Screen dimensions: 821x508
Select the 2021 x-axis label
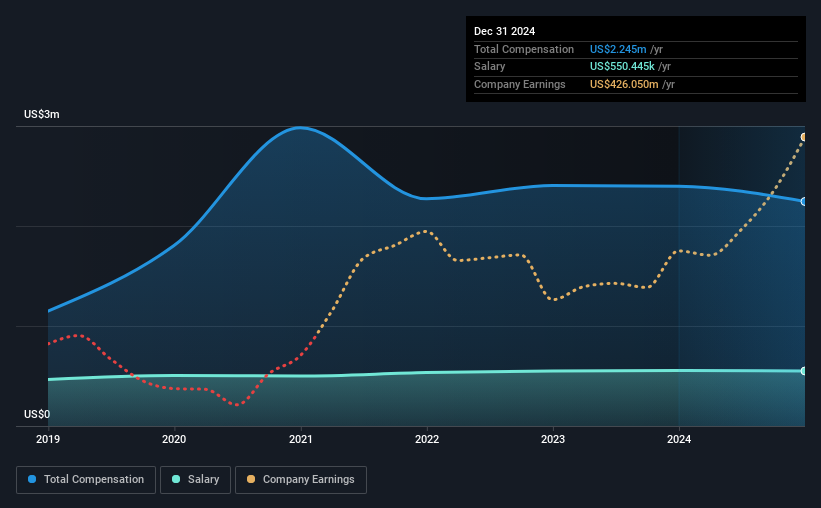pos(301,439)
